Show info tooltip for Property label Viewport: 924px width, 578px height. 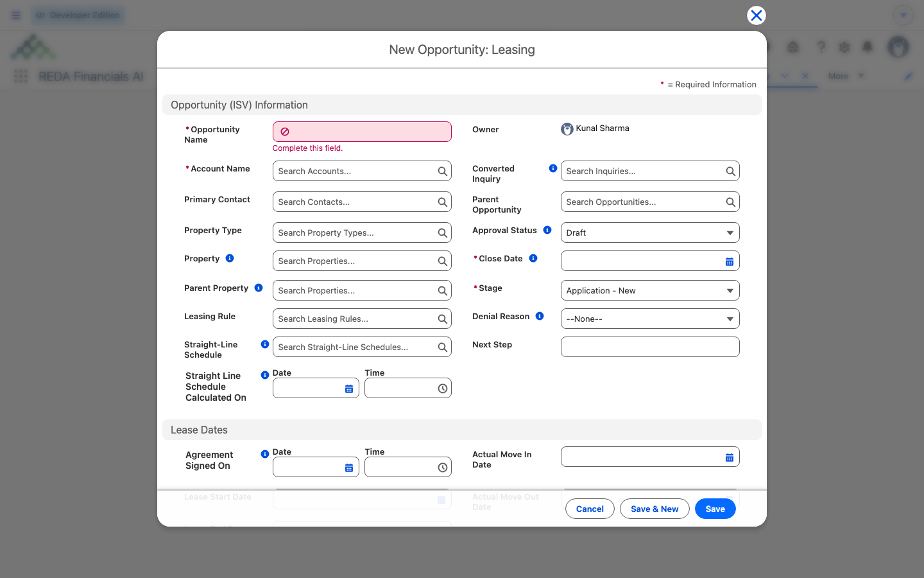[x=230, y=258]
